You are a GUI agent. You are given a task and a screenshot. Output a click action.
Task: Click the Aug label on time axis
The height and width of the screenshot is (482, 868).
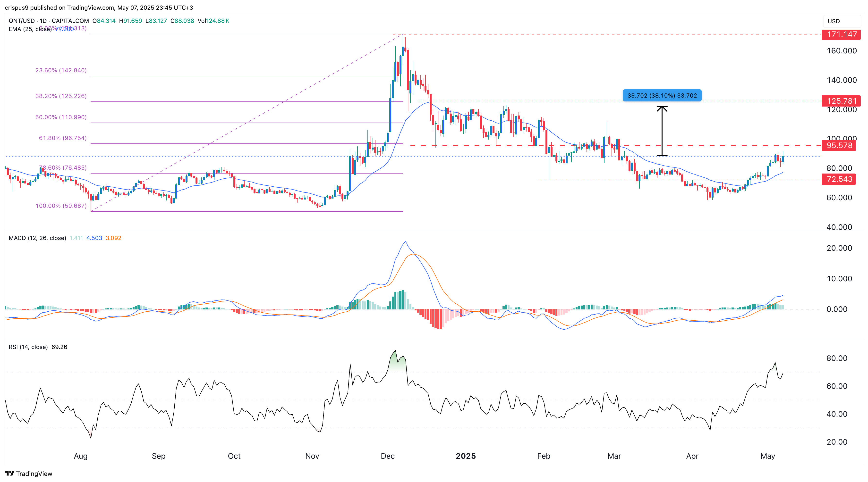pos(81,456)
